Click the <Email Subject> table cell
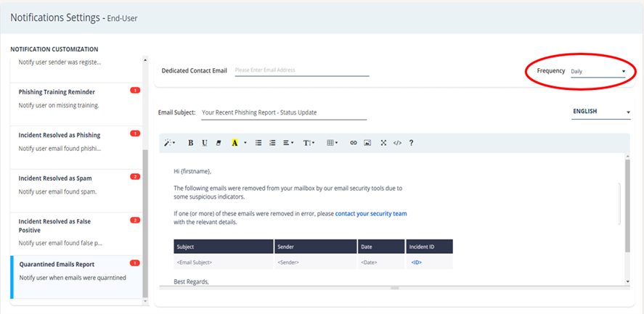Viewport: 644px width, 314px height. (x=224, y=262)
